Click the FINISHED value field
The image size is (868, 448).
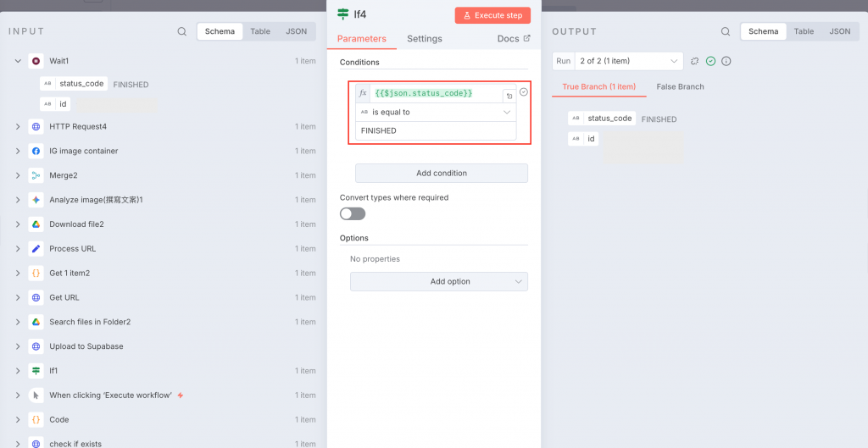point(436,131)
